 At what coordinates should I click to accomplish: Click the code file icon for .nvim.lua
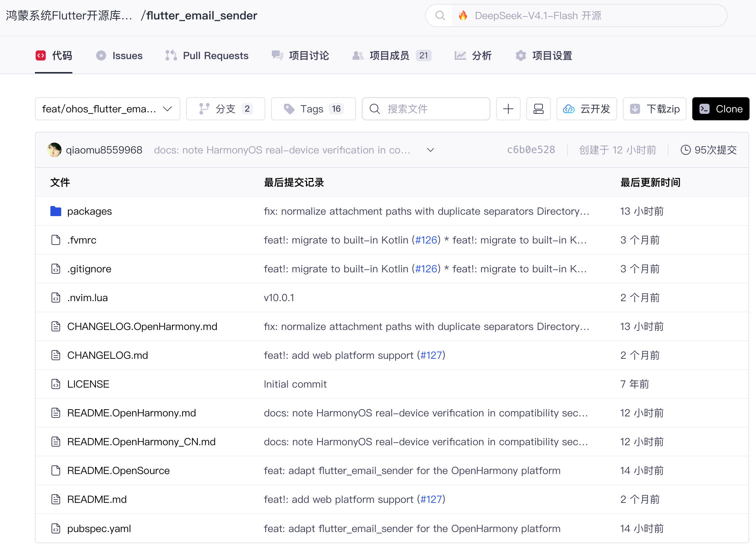coord(56,298)
